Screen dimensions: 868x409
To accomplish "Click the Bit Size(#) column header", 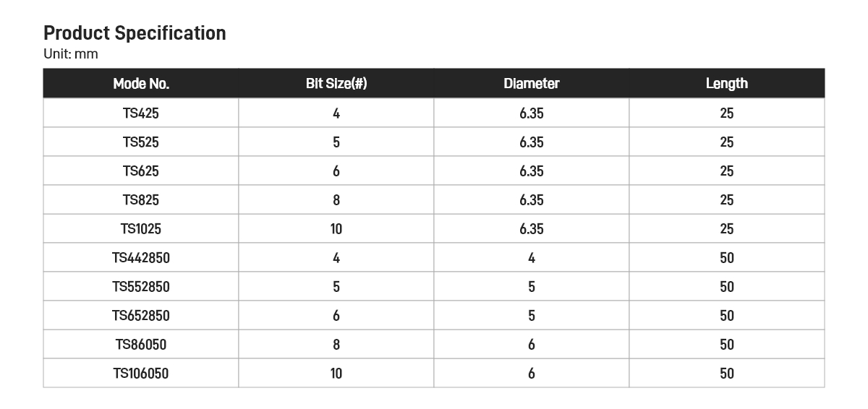I will tap(336, 84).
